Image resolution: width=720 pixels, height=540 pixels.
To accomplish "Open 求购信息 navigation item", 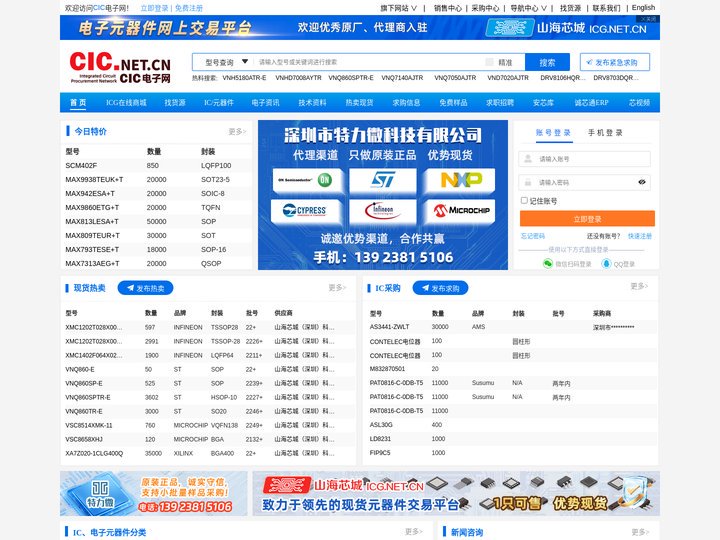I will point(406,102).
